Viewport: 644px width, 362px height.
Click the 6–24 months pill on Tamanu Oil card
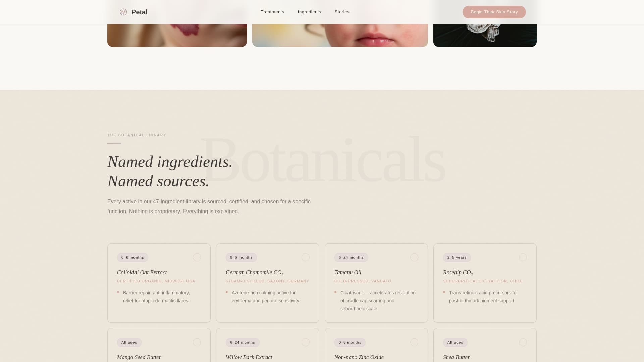(351, 257)
